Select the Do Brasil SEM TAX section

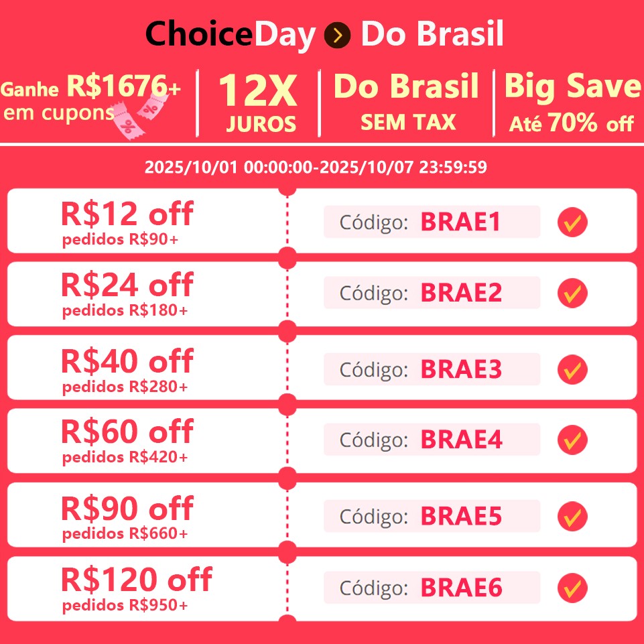407,103
